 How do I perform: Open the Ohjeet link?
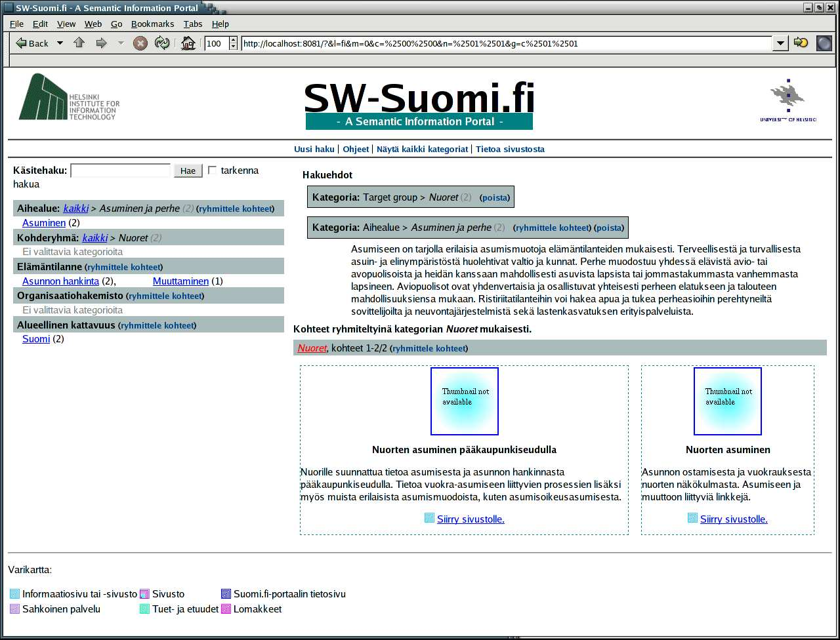(356, 149)
